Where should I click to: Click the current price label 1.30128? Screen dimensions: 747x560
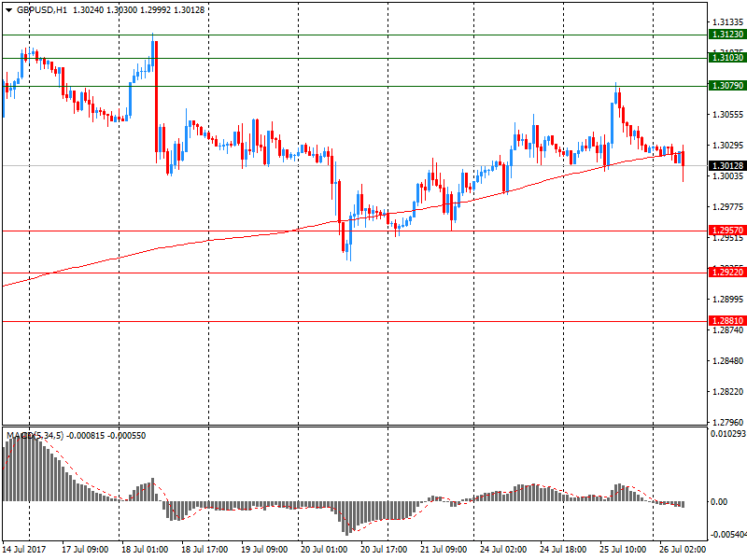pos(727,166)
